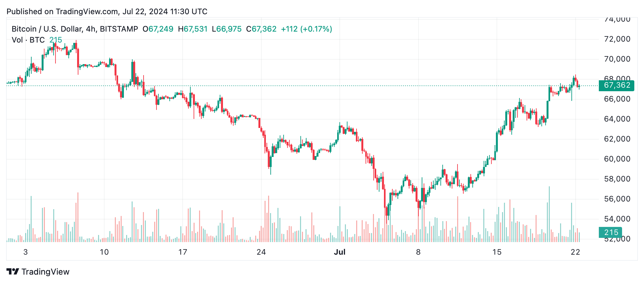This screenshot has height=283, width=644.
Task: Click the 15 date label on time axis
Action: [497, 252]
